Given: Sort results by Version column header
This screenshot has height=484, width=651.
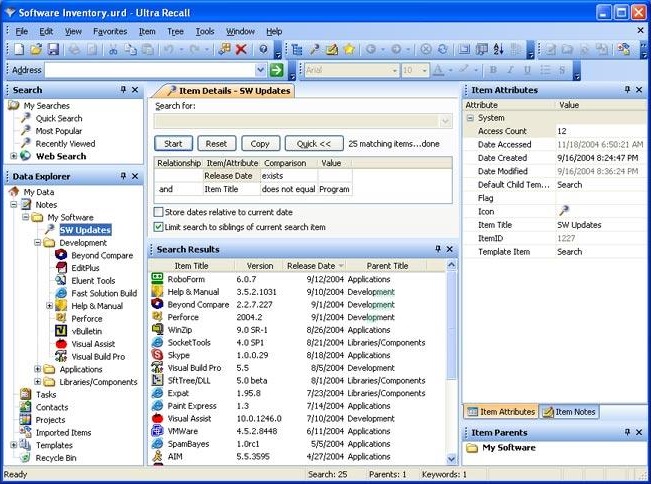Looking at the screenshot, I should click(x=259, y=266).
